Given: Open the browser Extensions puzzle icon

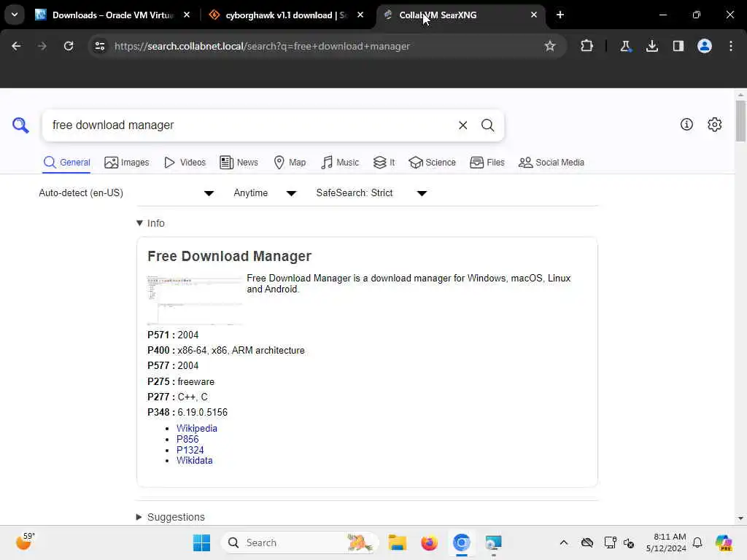Looking at the screenshot, I should tap(587, 46).
